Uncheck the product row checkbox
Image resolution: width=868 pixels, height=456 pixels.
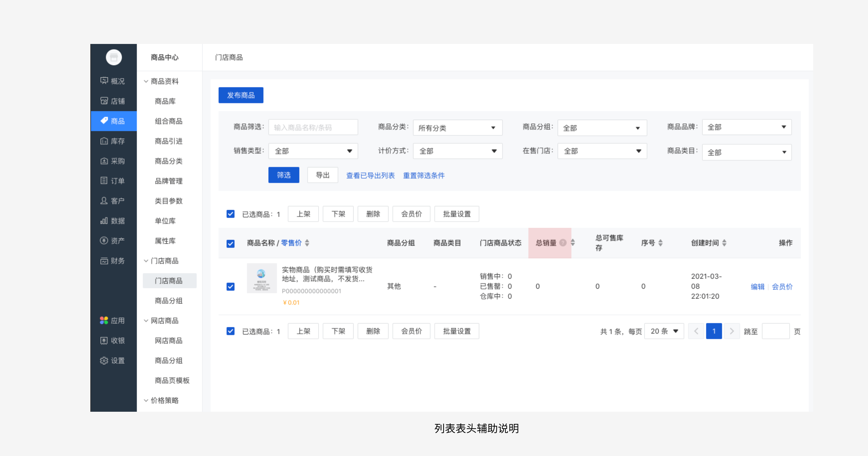(x=231, y=286)
